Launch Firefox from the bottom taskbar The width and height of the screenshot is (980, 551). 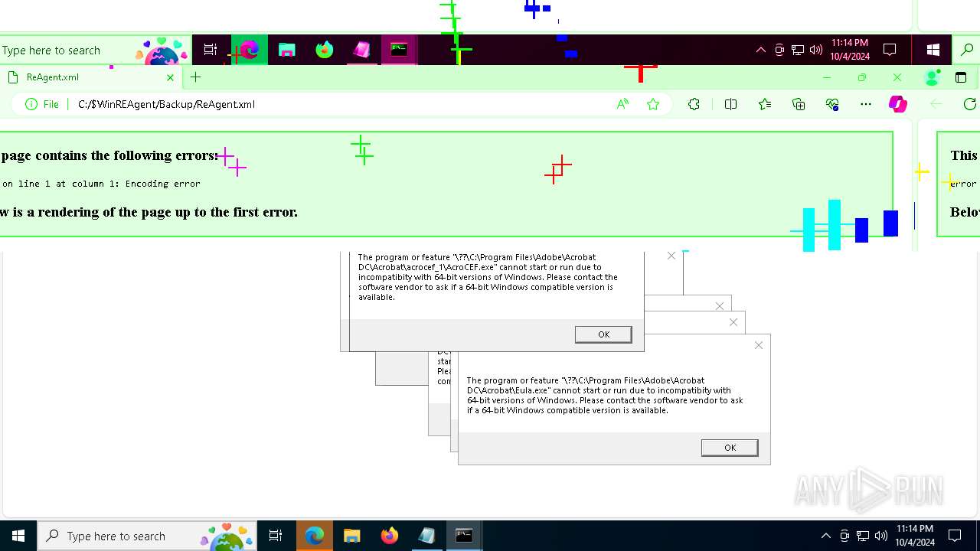(389, 536)
